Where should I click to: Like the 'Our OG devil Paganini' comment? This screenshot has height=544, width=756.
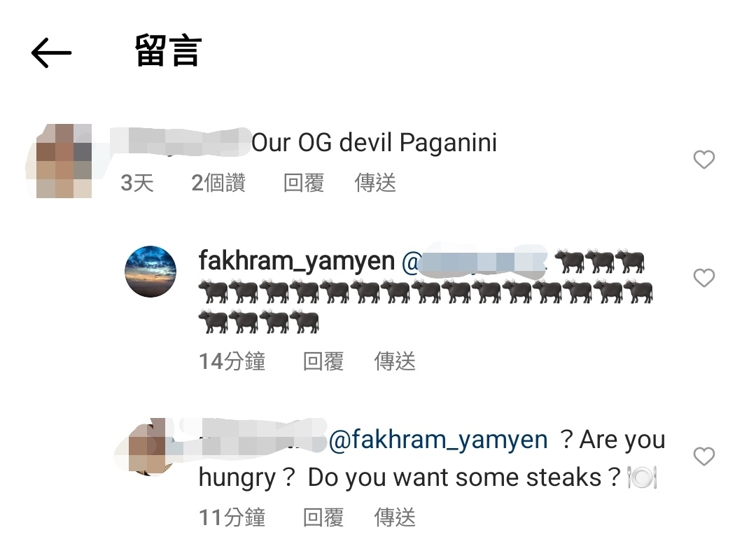tap(703, 160)
